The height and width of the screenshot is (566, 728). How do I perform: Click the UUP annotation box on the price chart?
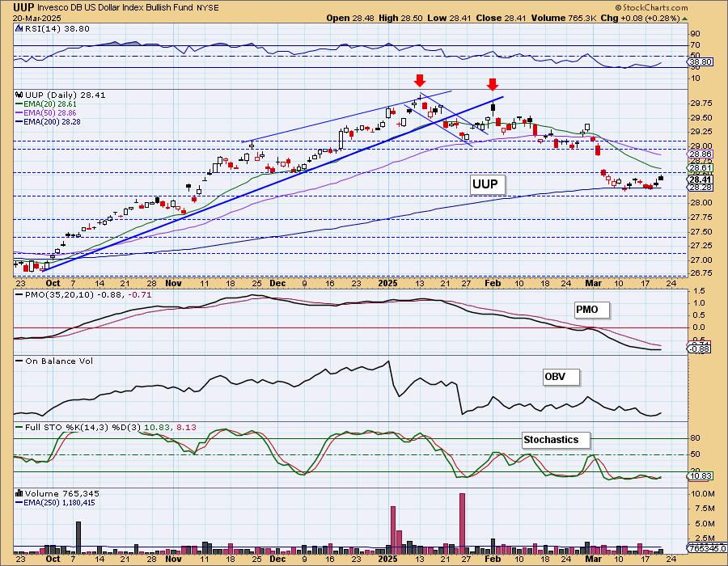tap(486, 184)
